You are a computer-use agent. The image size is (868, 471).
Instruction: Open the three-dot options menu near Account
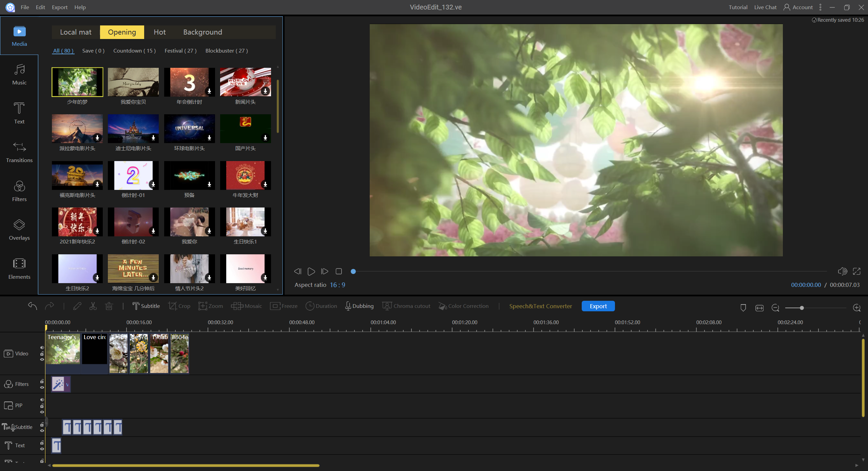(x=820, y=7)
